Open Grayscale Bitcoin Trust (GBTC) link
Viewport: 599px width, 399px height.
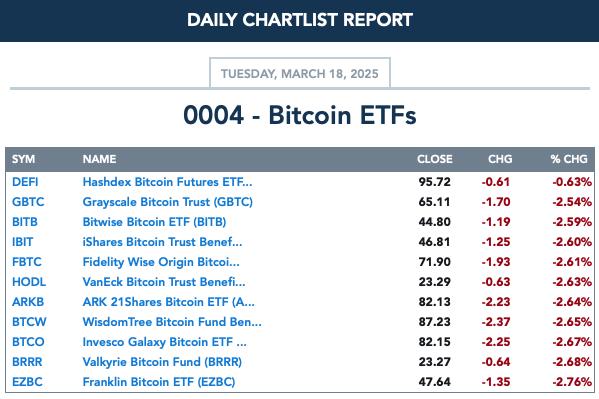point(168,202)
